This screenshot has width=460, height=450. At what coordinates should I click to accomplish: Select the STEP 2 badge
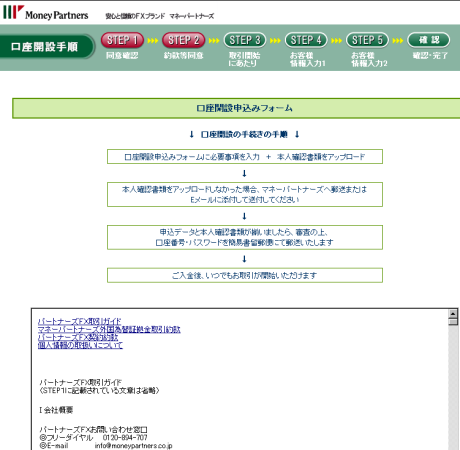tap(184, 40)
